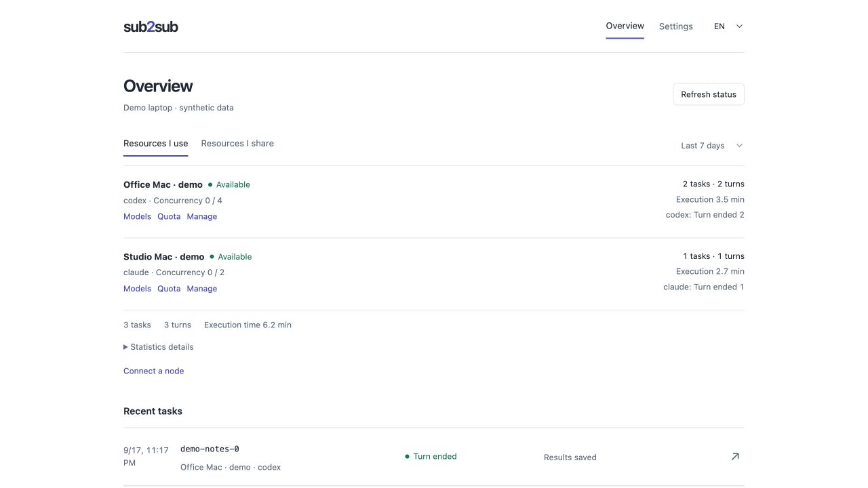Click the claude · Concurrency 0 / 2 text
The image size is (868, 488).
174,272
